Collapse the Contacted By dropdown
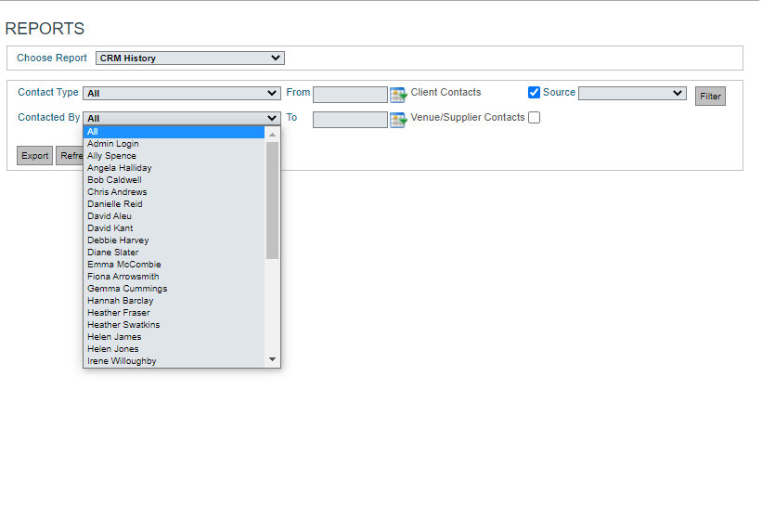This screenshot has height=532, width=762. click(182, 118)
